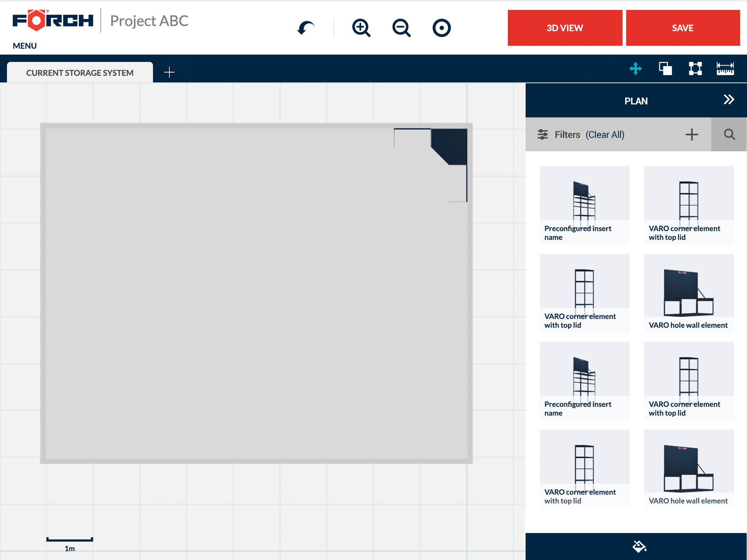Click the paint bucket icon at the bottom of the panel
The width and height of the screenshot is (747, 560).
(x=639, y=546)
